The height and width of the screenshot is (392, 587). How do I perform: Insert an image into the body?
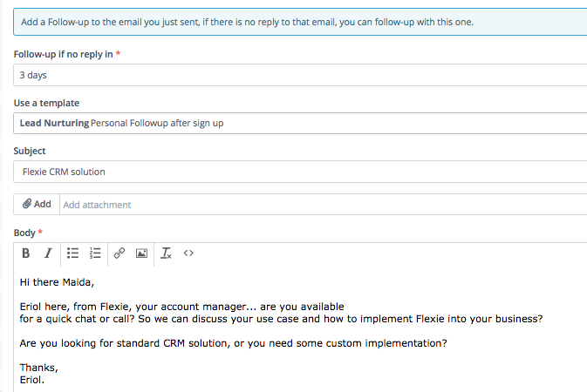(x=141, y=253)
